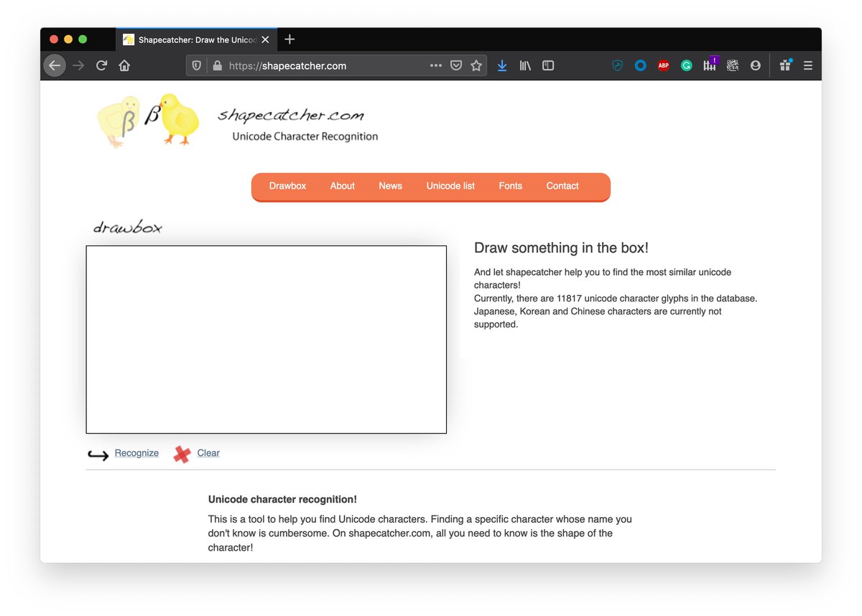Close the Shapecatcher tab
The width and height of the screenshot is (862, 616).
265,39
